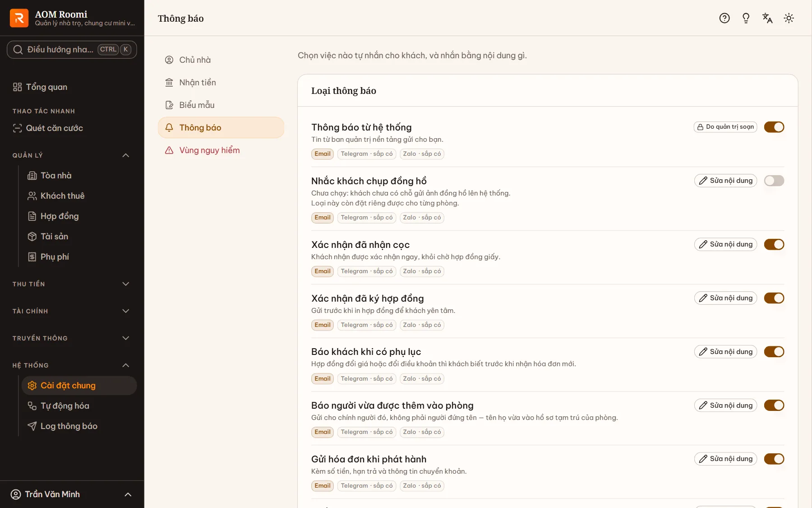
Task: Click the AOM Roomi logo icon
Action: coord(19,18)
